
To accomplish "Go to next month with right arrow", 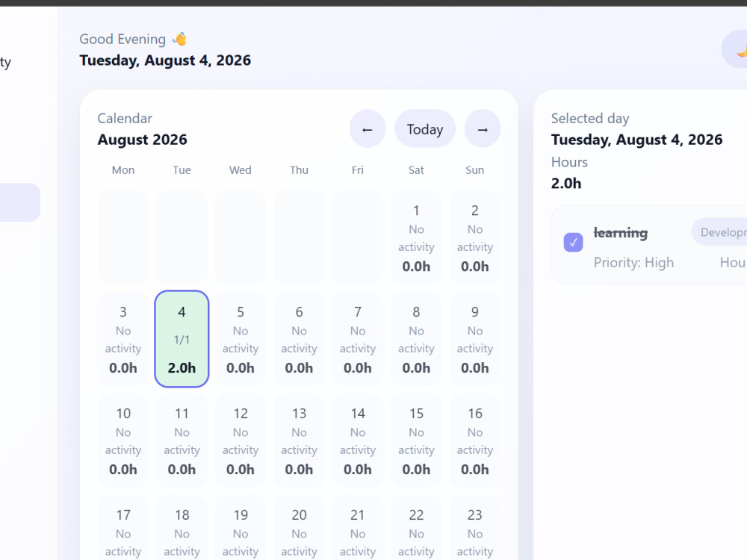I will 482,128.
